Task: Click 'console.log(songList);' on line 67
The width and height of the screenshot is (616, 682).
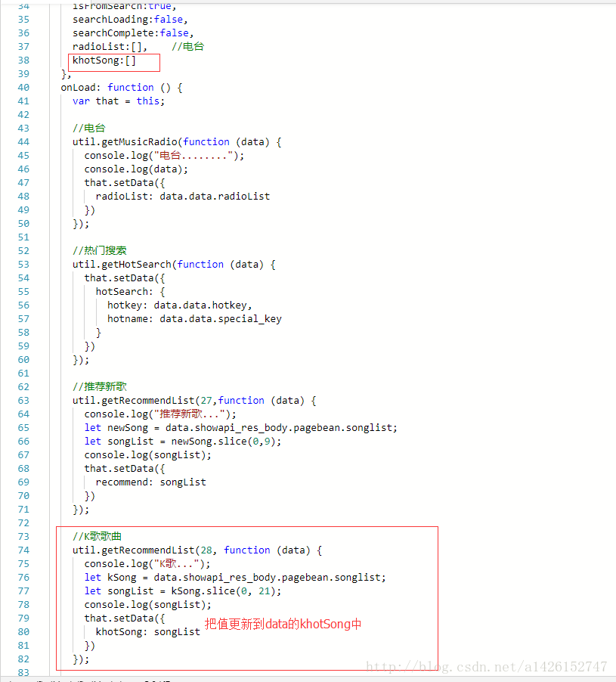Action: point(148,455)
